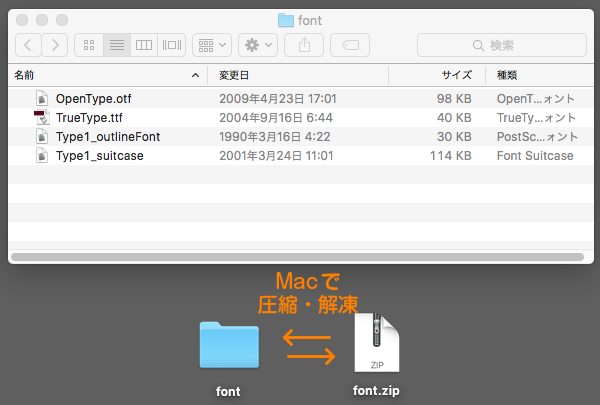
Task: Switch to Cover Flow view
Action: coord(171,45)
